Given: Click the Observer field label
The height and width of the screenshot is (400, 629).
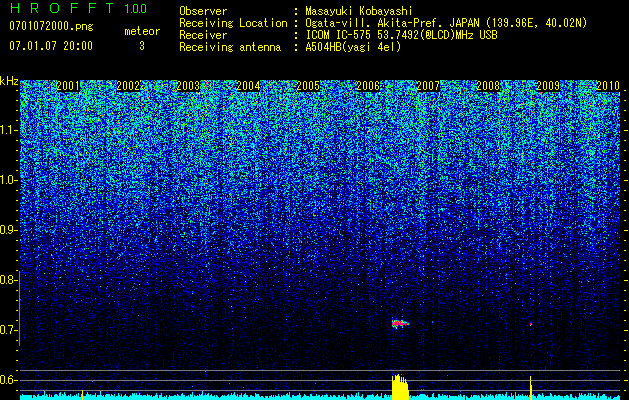Looking at the screenshot, I should [x=203, y=11].
